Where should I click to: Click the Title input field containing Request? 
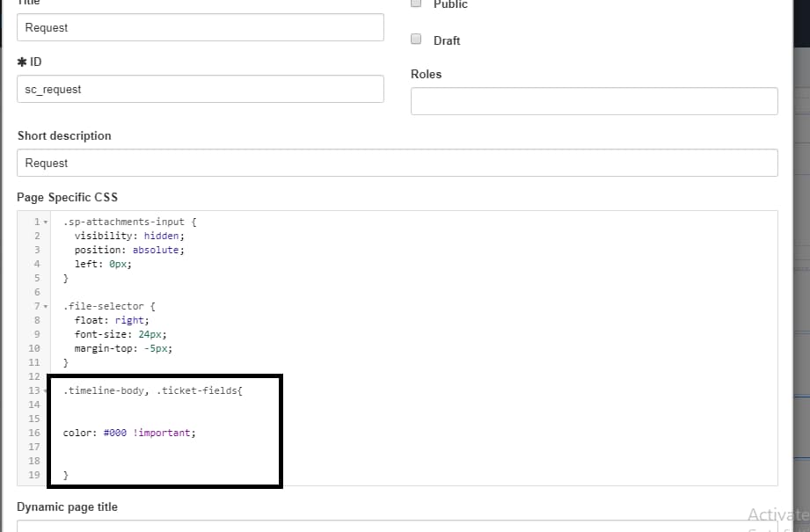(x=201, y=27)
